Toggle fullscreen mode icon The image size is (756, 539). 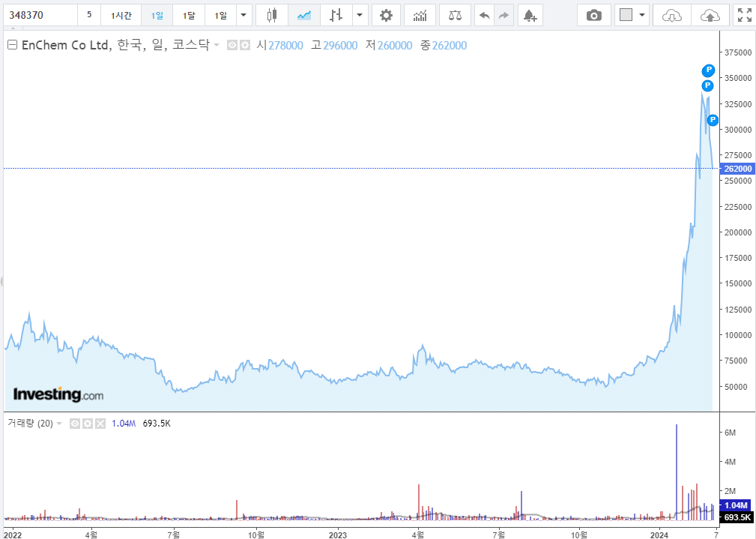pos(745,15)
